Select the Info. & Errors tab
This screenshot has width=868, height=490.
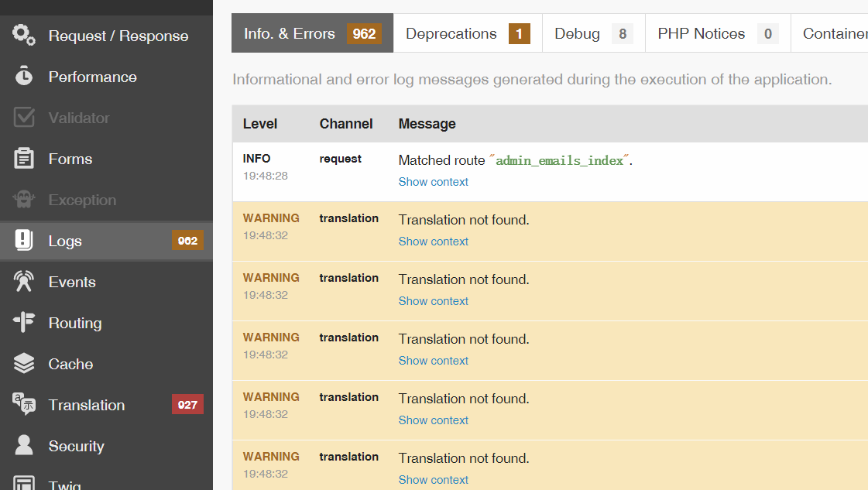click(x=312, y=33)
